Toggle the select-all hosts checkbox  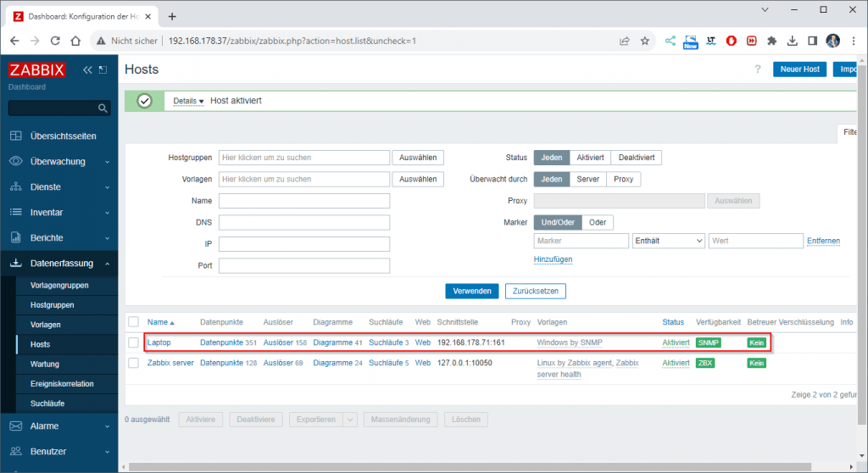(x=133, y=322)
